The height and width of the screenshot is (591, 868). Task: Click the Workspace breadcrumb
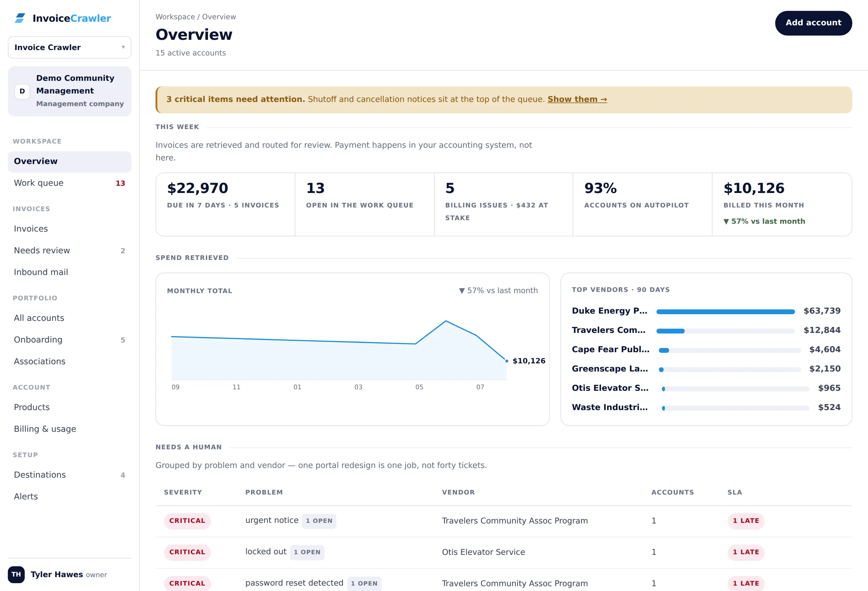[175, 17]
